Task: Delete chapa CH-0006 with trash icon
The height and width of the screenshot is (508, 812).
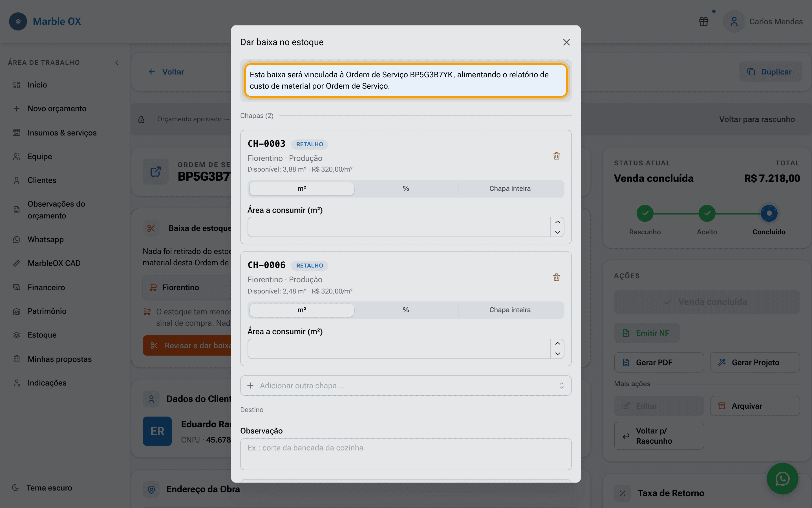Action: (x=556, y=277)
